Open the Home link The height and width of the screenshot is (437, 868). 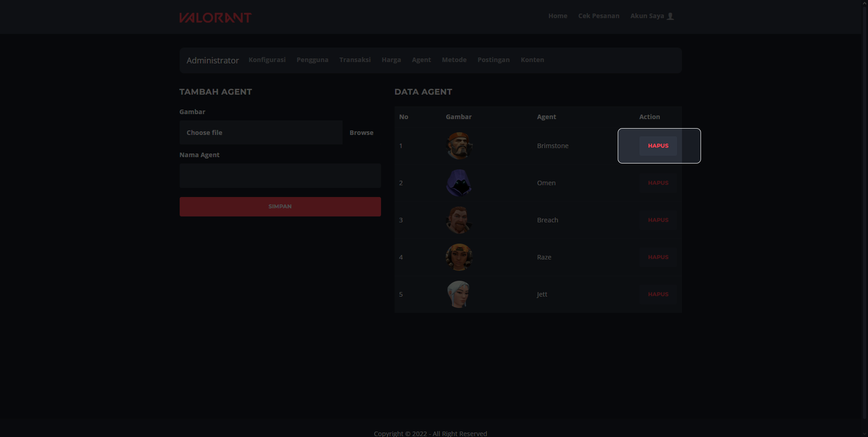click(x=558, y=16)
